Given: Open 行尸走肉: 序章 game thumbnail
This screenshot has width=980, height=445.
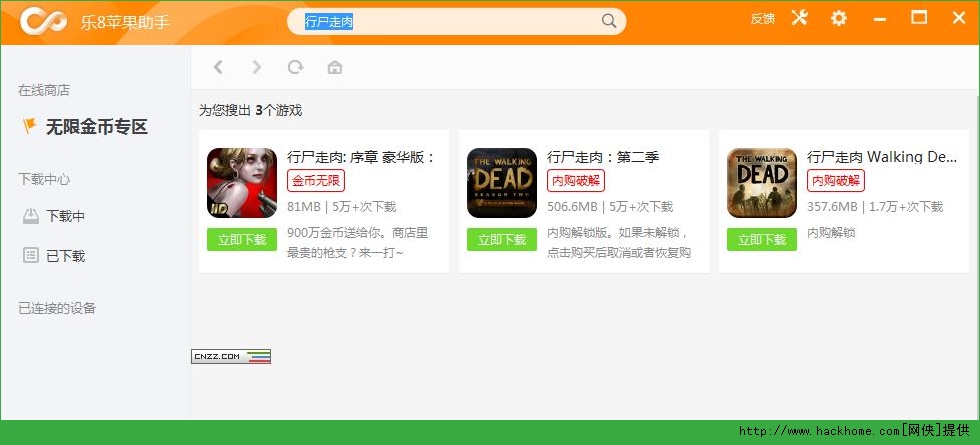Looking at the screenshot, I should click(x=242, y=183).
